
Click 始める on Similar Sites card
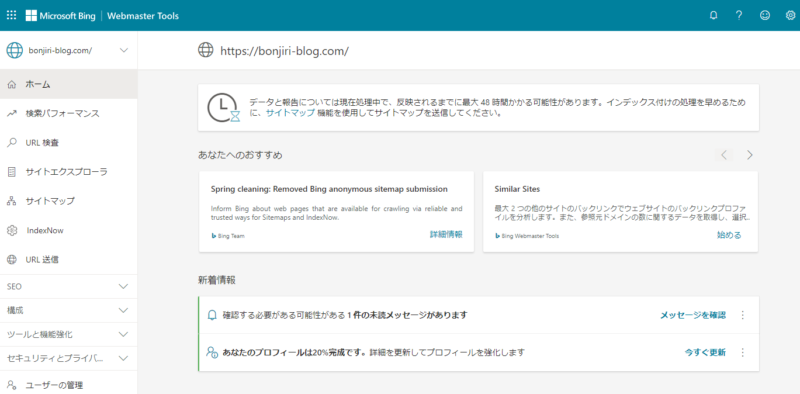(x=729, y=235)
